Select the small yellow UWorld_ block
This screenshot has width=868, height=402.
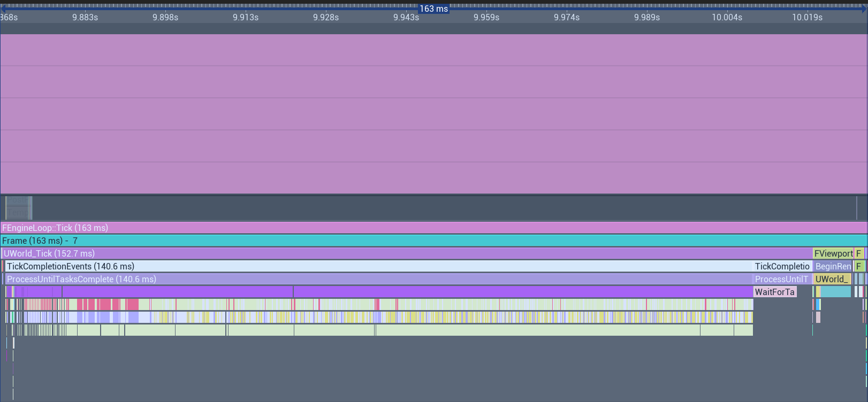pyautogui.click(x=831, y=279)
